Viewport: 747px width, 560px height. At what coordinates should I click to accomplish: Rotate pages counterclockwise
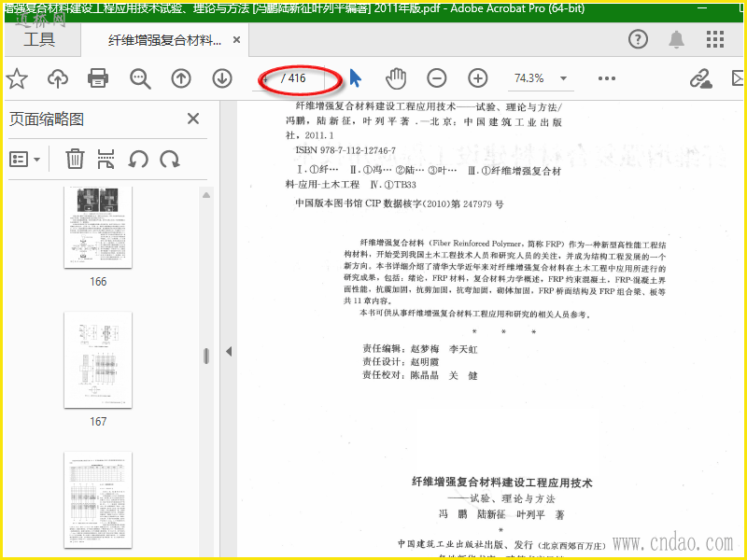[138, 159]
